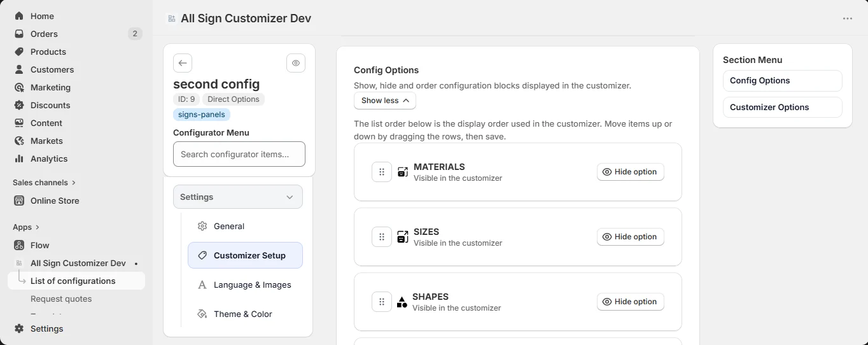The image size is (868, 345).
Task: Click the second config title text
Action: pos(216,84)
